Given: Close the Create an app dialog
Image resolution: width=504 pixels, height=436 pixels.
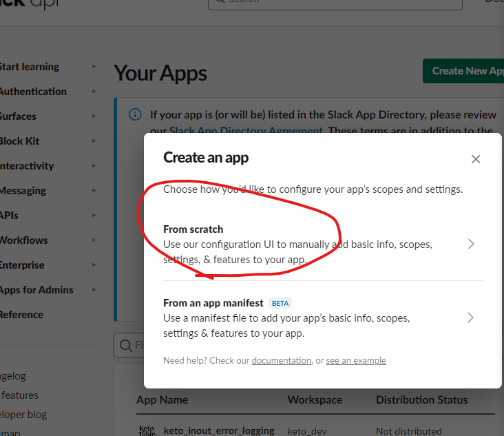Looking at the screenshot, I should click(x=476, y=159).
